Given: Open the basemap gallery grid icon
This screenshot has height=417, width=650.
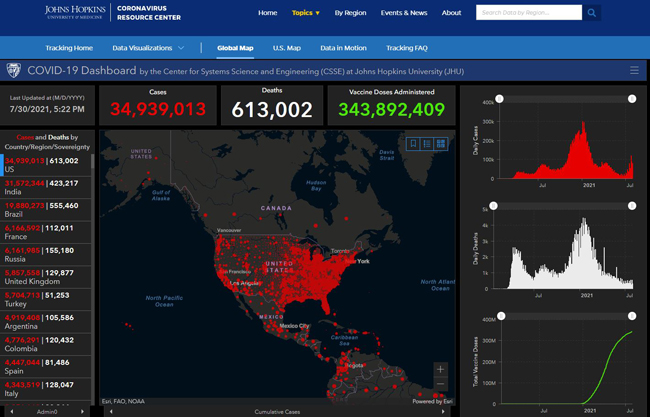Looking at the screenshot, I should [441, 144].
